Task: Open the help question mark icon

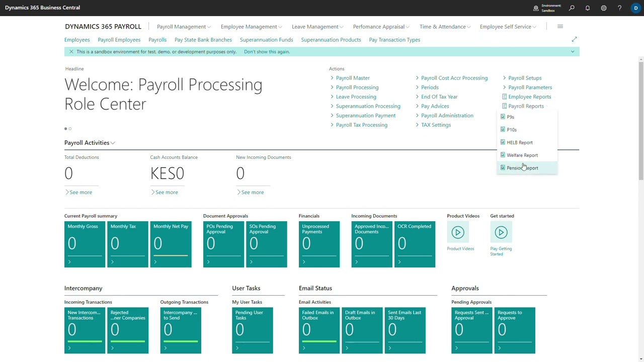Action: [x=619, y=8]
